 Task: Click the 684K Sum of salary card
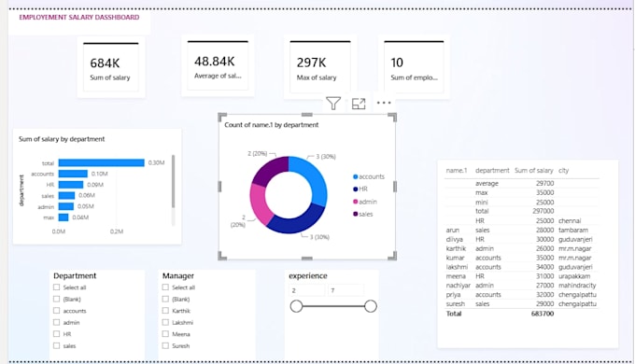[111, 67]
